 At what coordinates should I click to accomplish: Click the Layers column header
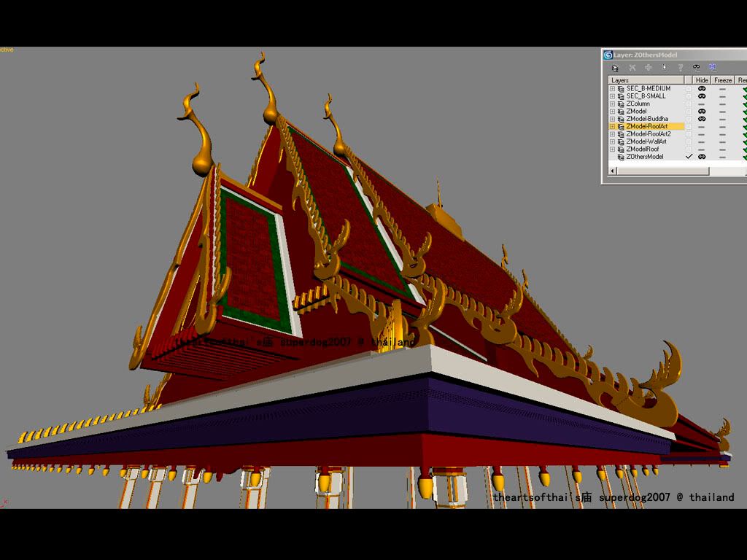pyautogui.click(x=646, y=80)
